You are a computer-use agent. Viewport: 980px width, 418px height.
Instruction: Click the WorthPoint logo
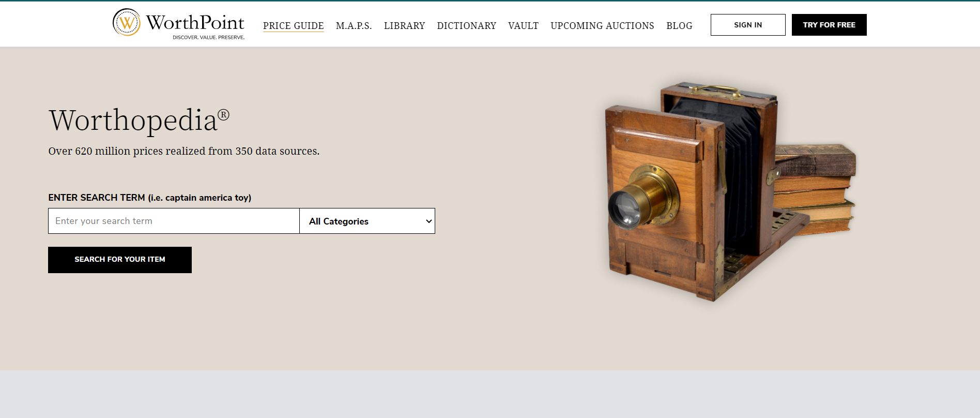[179, 24]
